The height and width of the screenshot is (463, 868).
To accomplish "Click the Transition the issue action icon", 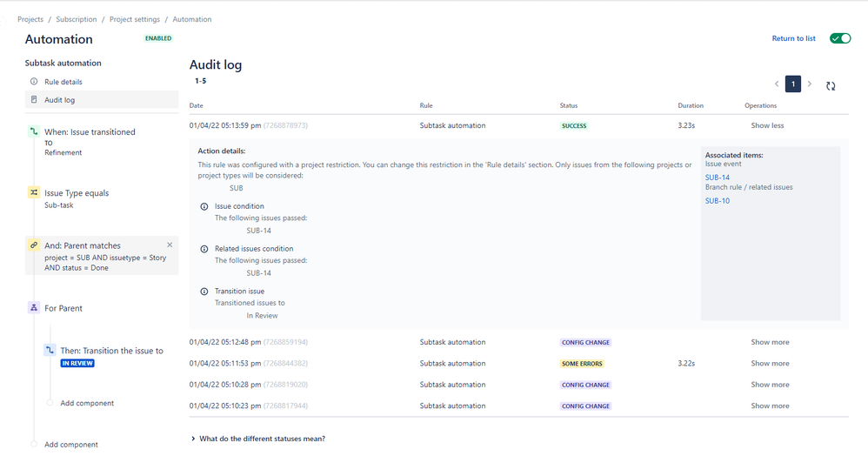I will tap(50, 351).
